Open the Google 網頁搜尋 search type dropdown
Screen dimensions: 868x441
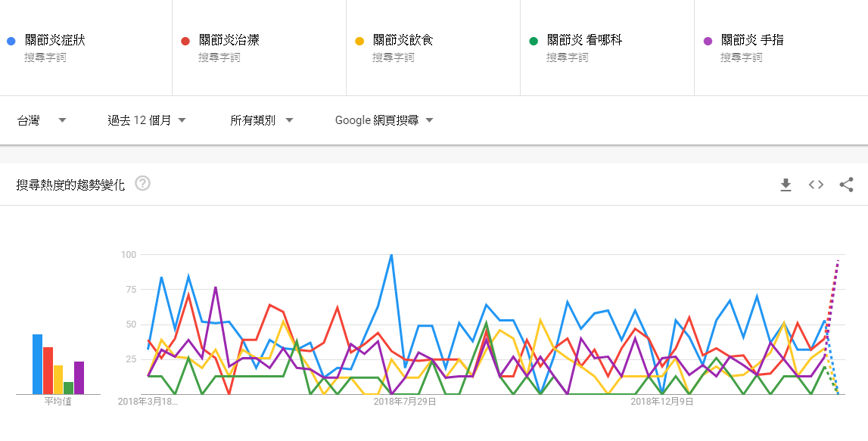[x=384, y=120]
